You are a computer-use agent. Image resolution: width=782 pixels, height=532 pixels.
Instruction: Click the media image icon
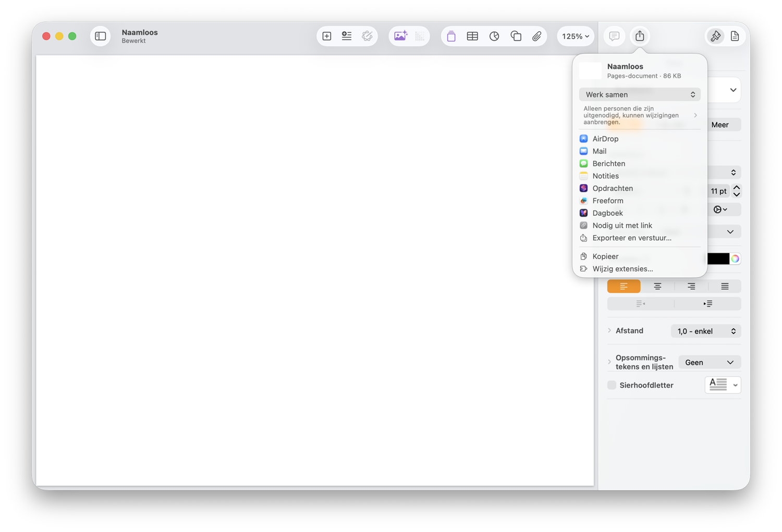(400, 36)
